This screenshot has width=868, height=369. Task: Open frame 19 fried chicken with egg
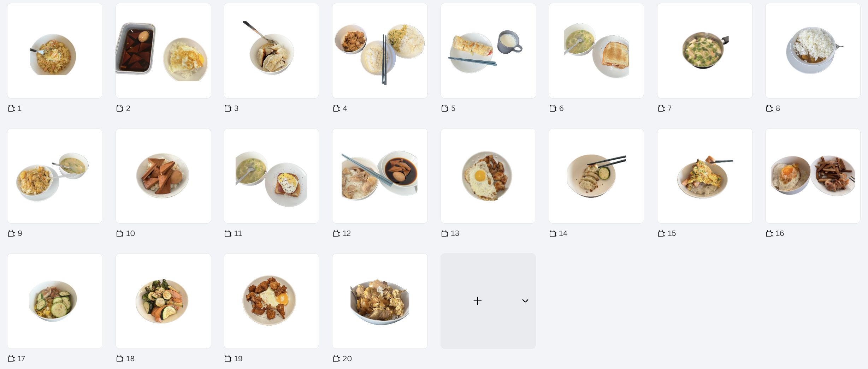coord(271,301)
